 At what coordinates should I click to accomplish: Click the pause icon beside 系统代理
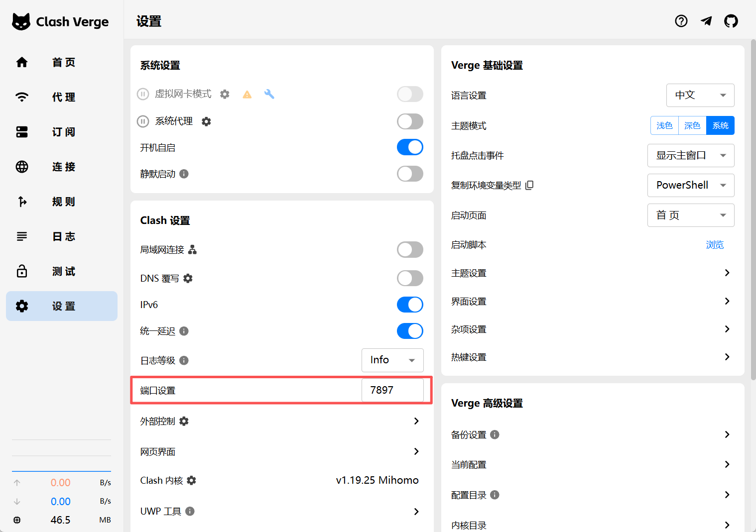coord(143,121)
